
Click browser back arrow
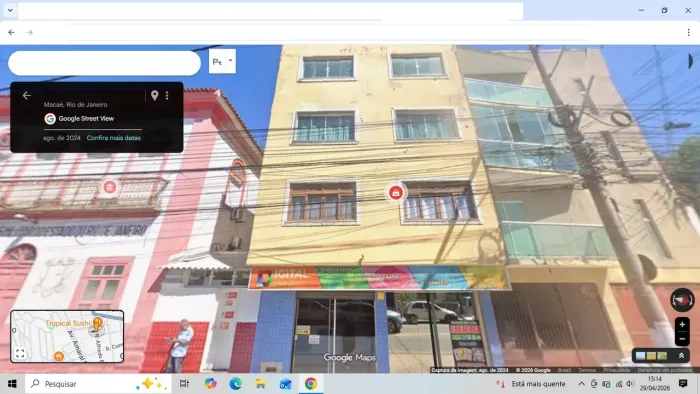pyautogui.click(x=11, y=32)
